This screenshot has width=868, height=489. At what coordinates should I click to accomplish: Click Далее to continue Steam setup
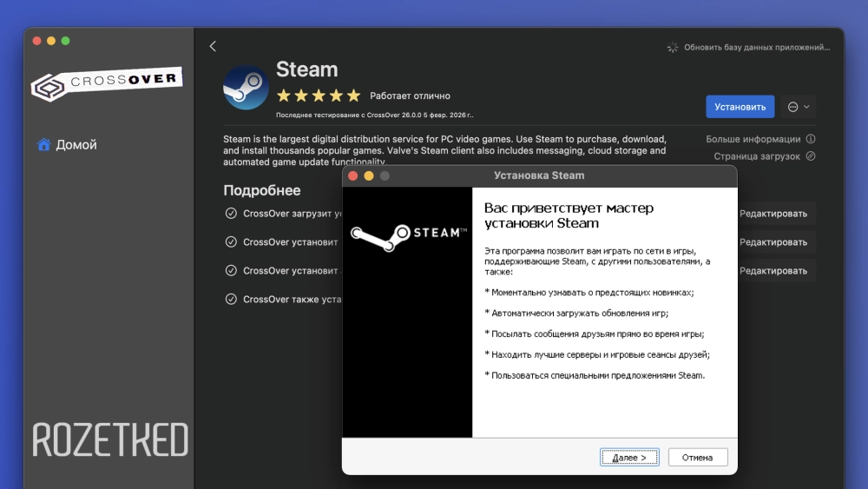629,458
